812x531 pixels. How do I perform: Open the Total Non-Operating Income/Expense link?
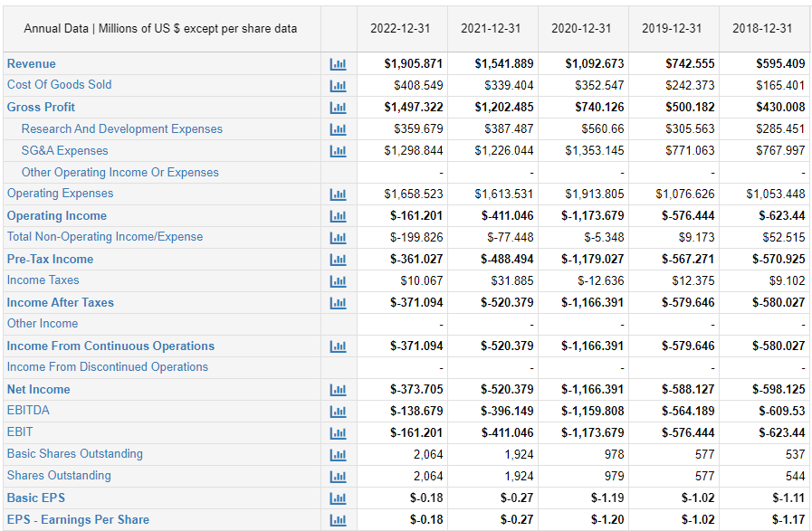tap(105, 237)
